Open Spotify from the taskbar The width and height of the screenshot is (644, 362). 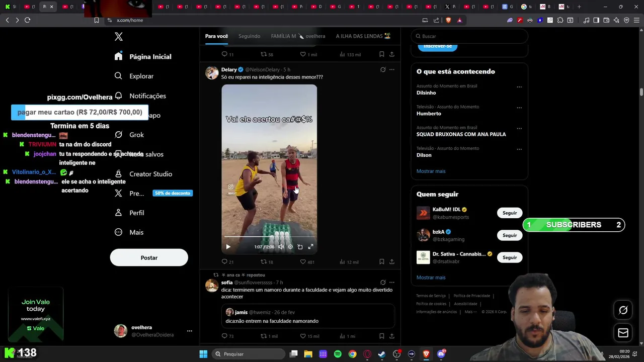[338, 354]
